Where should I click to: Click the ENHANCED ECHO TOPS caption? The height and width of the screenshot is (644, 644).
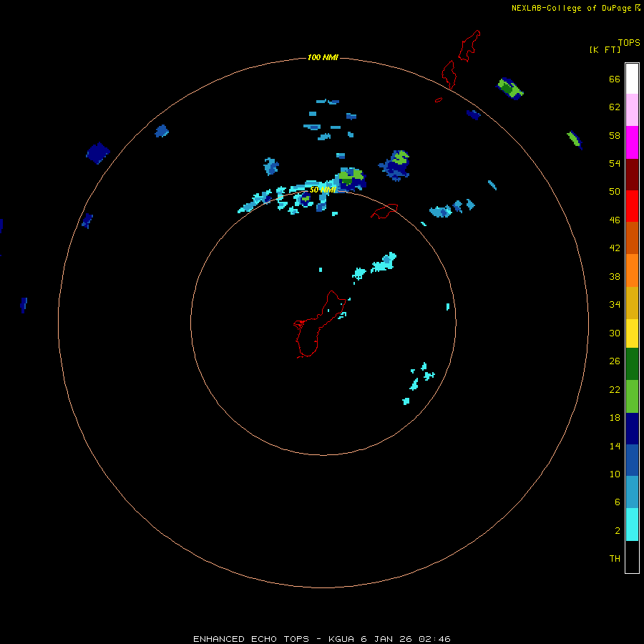click(x=251, y=639)
